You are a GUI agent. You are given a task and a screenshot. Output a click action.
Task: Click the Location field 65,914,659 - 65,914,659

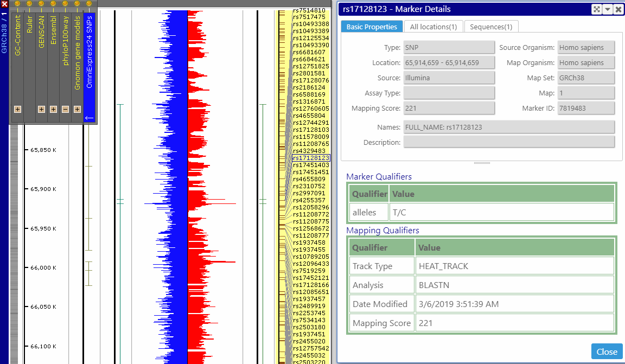click(449, 62)
